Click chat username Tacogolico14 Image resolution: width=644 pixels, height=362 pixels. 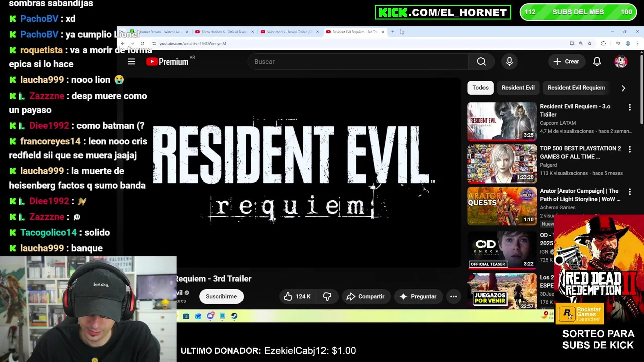48,233
